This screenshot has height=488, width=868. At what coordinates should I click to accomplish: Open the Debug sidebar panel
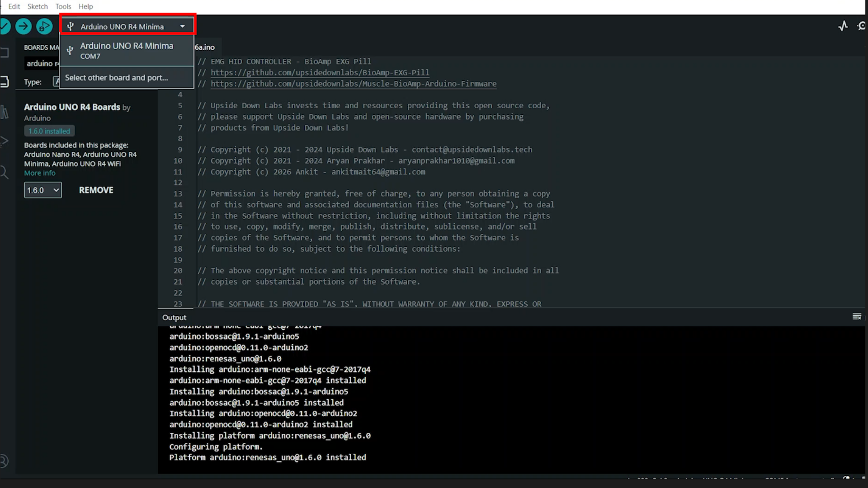tap(5, 141)
